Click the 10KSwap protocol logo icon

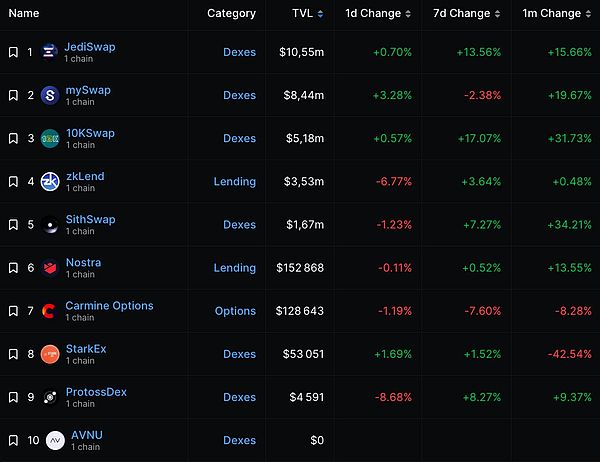tap(50, 139)
